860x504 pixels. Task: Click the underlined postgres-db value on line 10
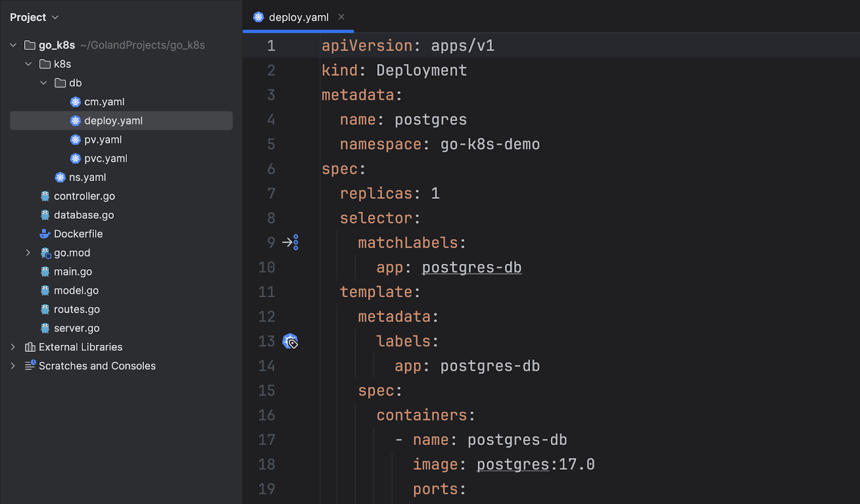point(471,268)
